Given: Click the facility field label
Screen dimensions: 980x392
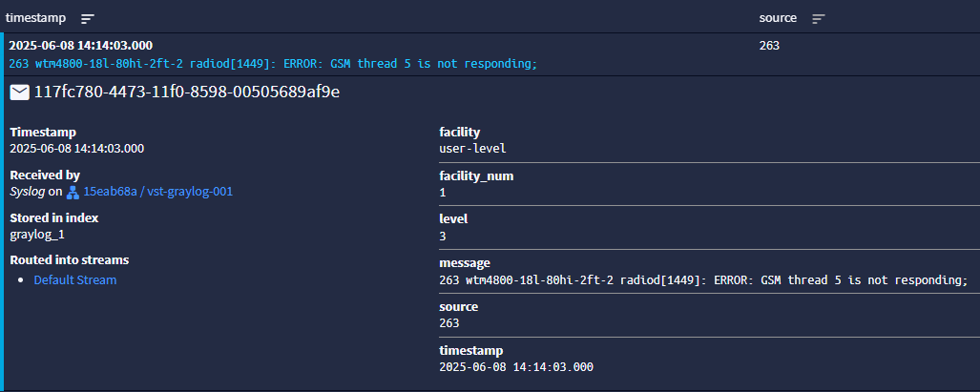Looking at the screenshot, I should click(459, 132).
